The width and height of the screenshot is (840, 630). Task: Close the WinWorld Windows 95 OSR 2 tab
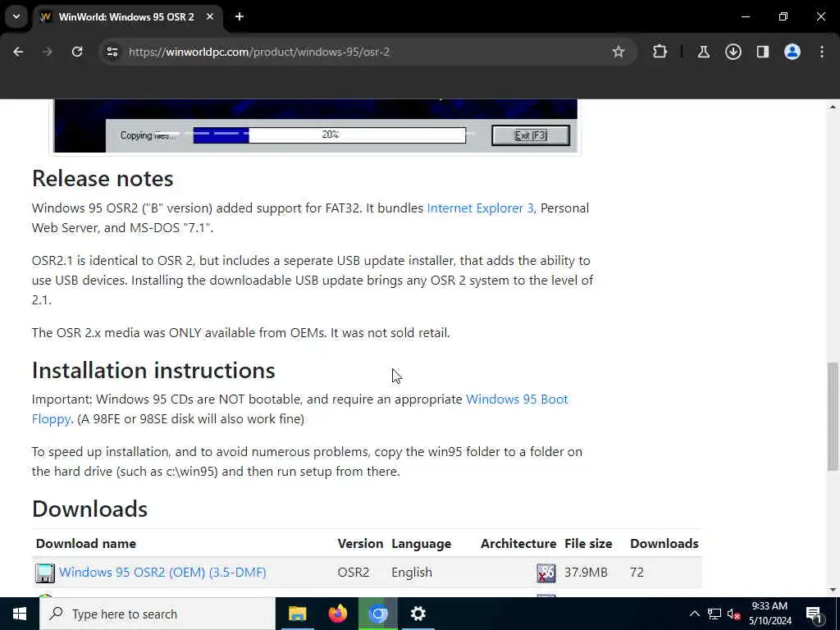pos(210,16)
